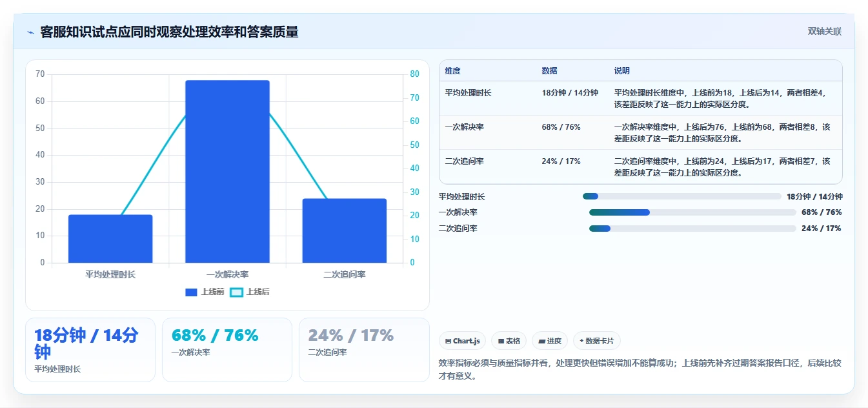The height and width of the screenshot is (408, 868).
Task: Click the footer note starting with 效率指标
Action: (x=640, y=369)
